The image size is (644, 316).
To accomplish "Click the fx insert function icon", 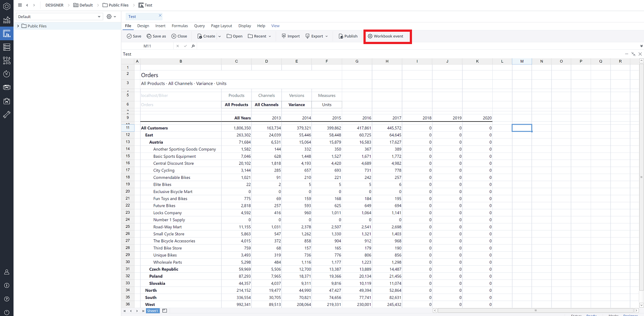I will (193, 46).
